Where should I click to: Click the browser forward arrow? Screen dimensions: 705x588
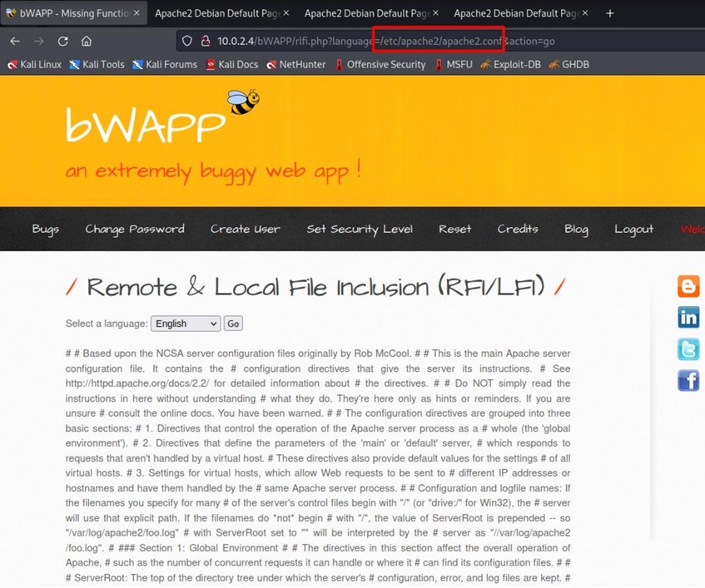(x=39, y=42)
